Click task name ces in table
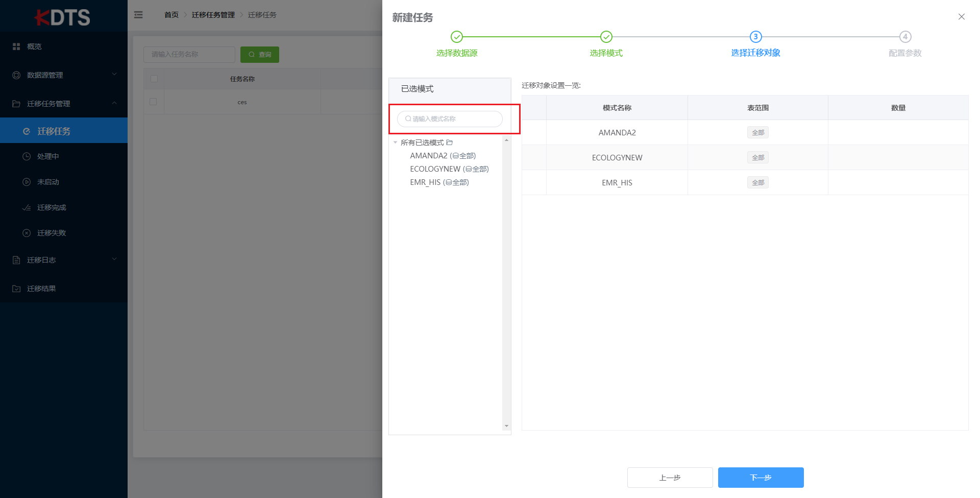 tap(242, 102)
